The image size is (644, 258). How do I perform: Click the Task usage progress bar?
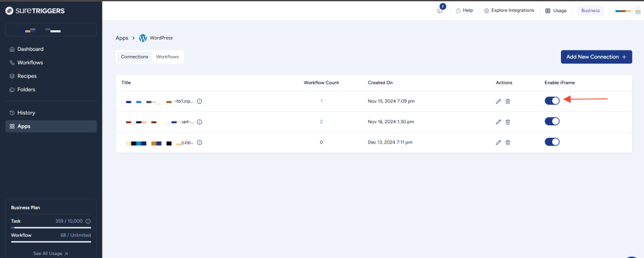[x=51, y=228]
